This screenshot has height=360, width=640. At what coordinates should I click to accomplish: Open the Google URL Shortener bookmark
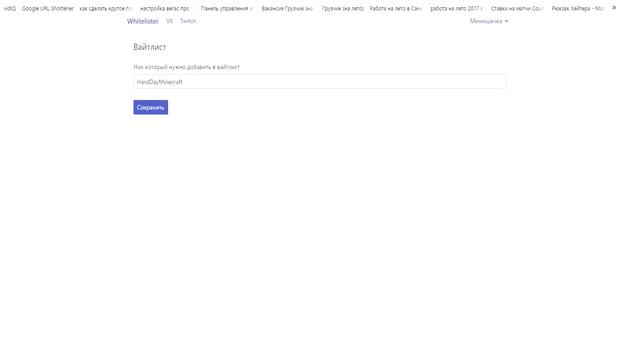47,8
